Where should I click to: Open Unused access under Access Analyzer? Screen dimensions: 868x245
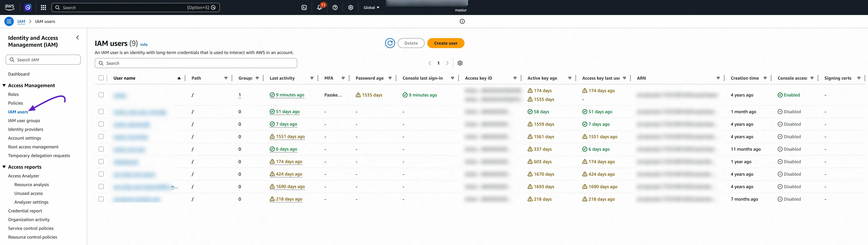29,193
